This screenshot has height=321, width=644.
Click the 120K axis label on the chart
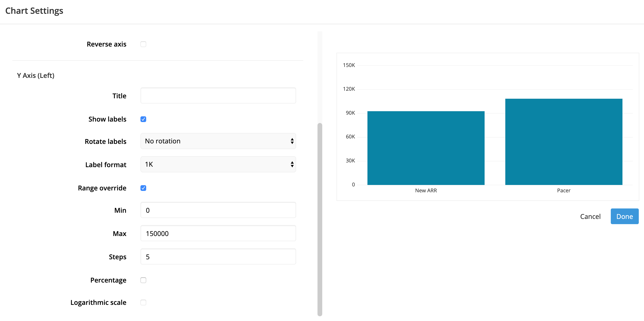[x=349, y=89]
